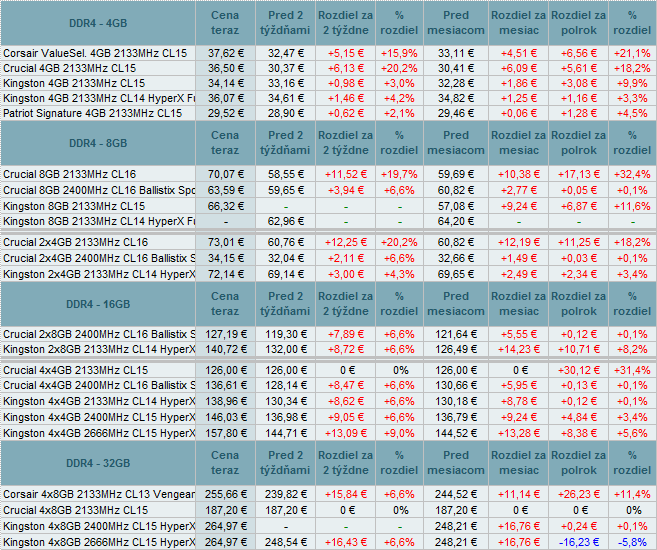This screenshot has height=550, width=657.
Task: Click the +13,09 € difference cell
Action: 346,433
